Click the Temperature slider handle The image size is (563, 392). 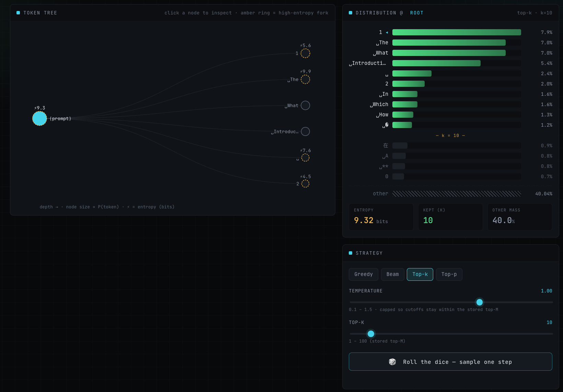coord(480,302)
